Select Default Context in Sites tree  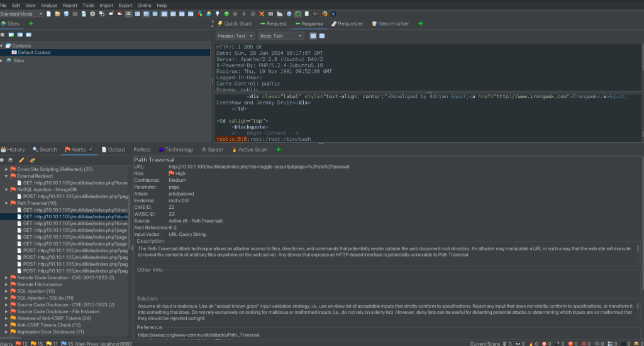(34, 53)
